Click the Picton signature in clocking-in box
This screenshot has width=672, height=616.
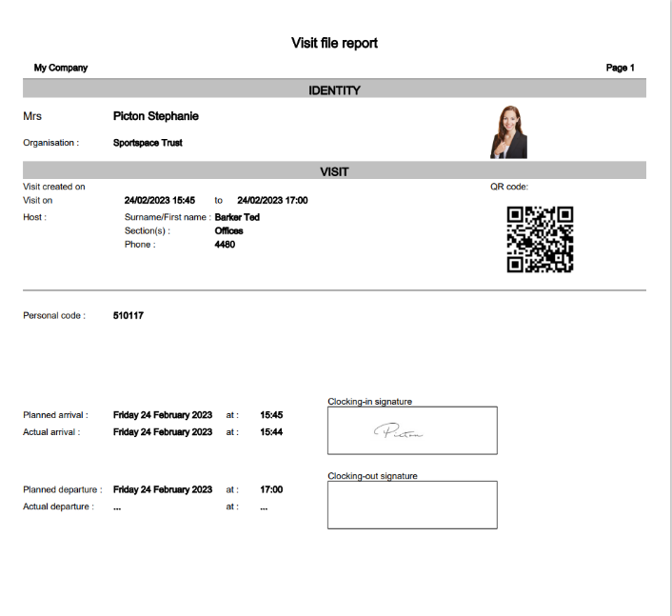click(398, 430)
